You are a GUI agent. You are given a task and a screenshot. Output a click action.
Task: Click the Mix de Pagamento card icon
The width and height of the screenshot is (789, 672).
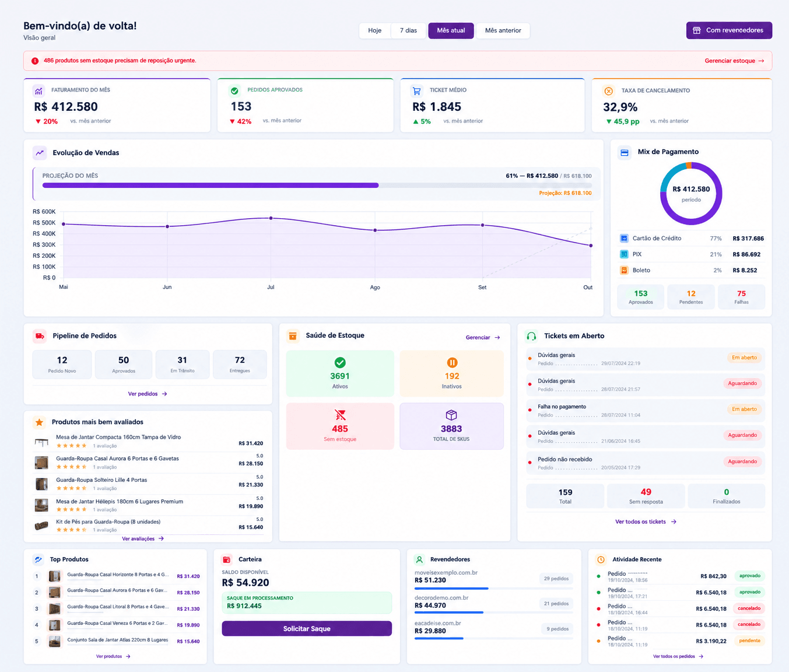click(x=625, y=152)
